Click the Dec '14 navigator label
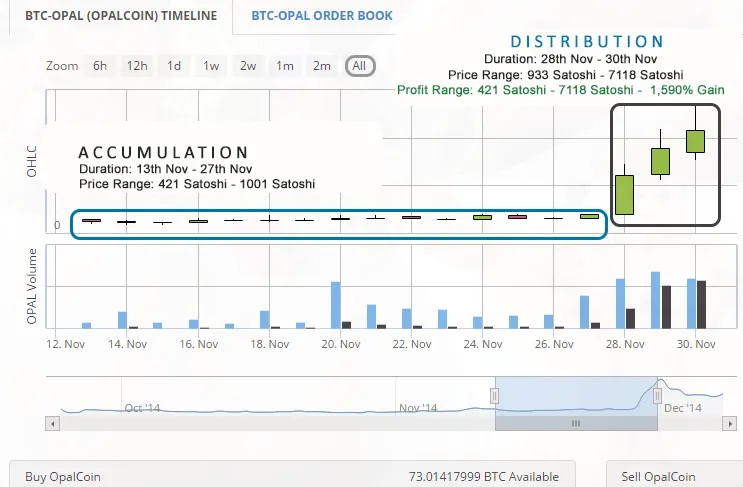 683,408
